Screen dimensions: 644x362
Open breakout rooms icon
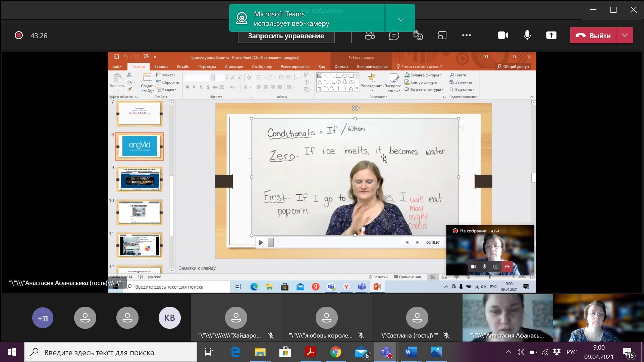pyautogui.click(x=442, y=36)
